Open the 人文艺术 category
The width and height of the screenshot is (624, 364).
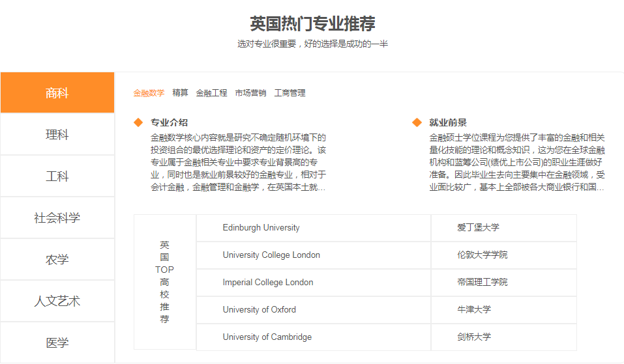[x=57, y=301]
